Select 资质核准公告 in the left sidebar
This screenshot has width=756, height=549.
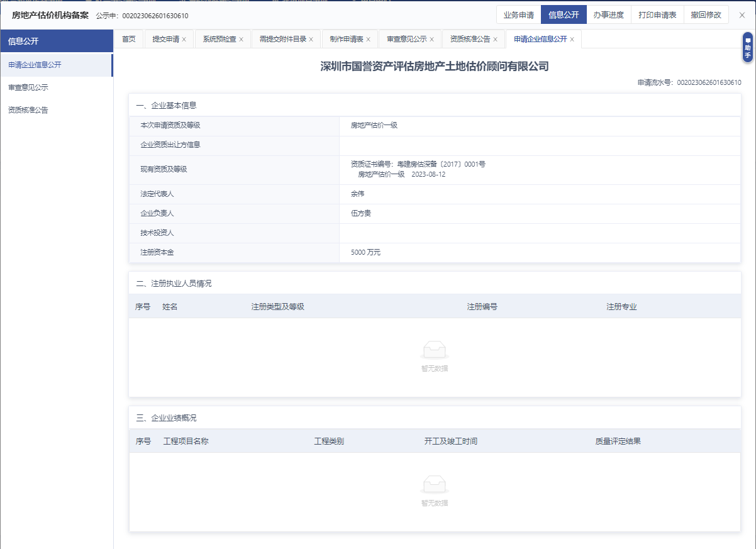point(28,110)
